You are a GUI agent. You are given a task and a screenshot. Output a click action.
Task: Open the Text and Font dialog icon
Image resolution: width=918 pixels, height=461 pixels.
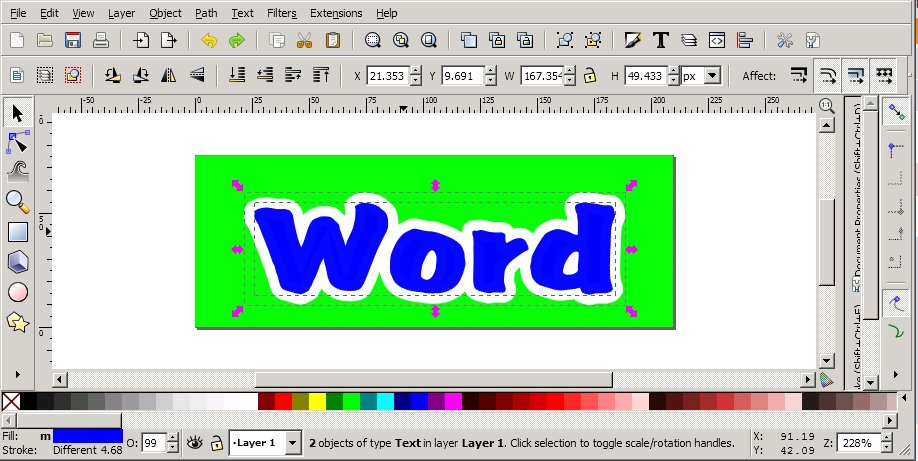pyautogui.click(x=660, y=41)
